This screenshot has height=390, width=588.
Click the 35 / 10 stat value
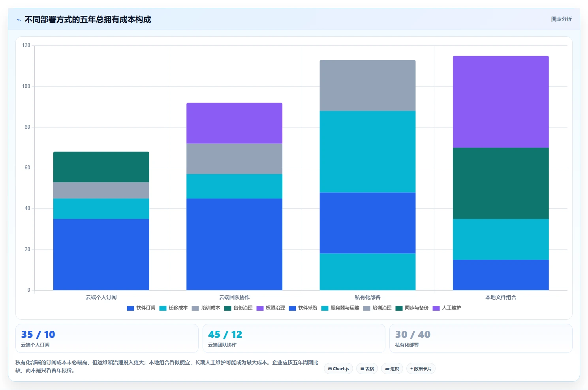click(38, 335)
